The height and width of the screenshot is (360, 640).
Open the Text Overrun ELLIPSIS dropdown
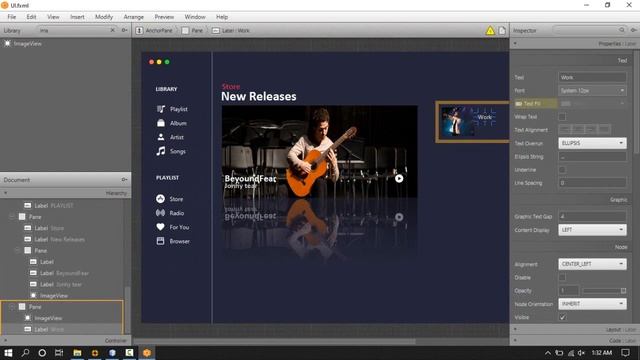[x=592, y=143]
